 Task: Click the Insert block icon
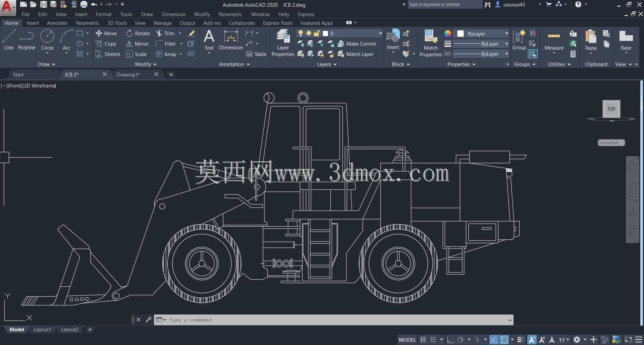click(x=393, y=40)
